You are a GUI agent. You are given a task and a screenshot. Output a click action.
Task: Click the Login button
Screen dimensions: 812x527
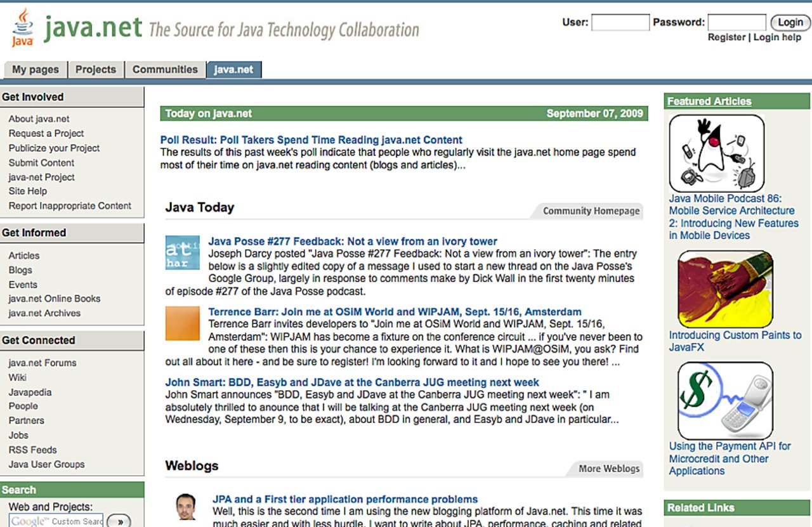pos(790,22)
